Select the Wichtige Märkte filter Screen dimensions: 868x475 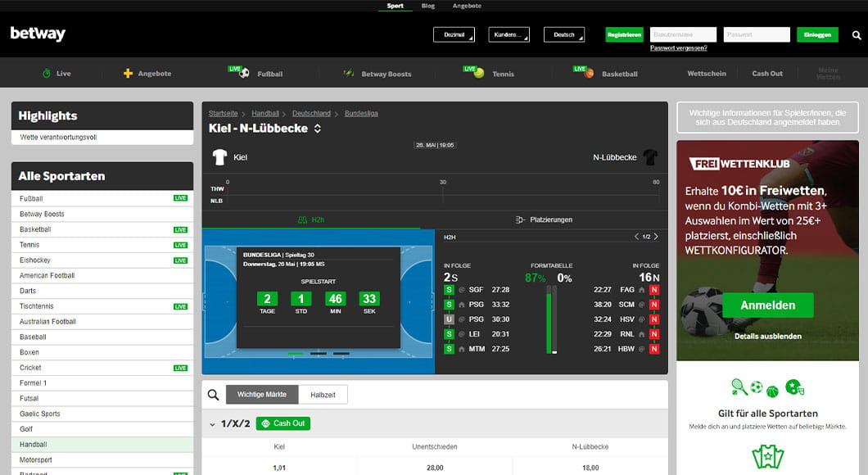point(262,395)
